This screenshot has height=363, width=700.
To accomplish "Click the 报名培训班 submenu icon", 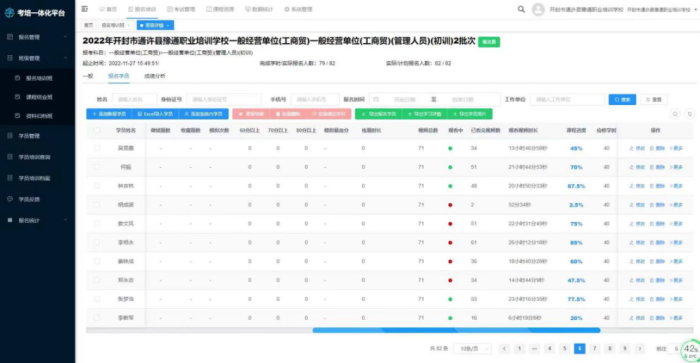I will (x=17, y=78).
